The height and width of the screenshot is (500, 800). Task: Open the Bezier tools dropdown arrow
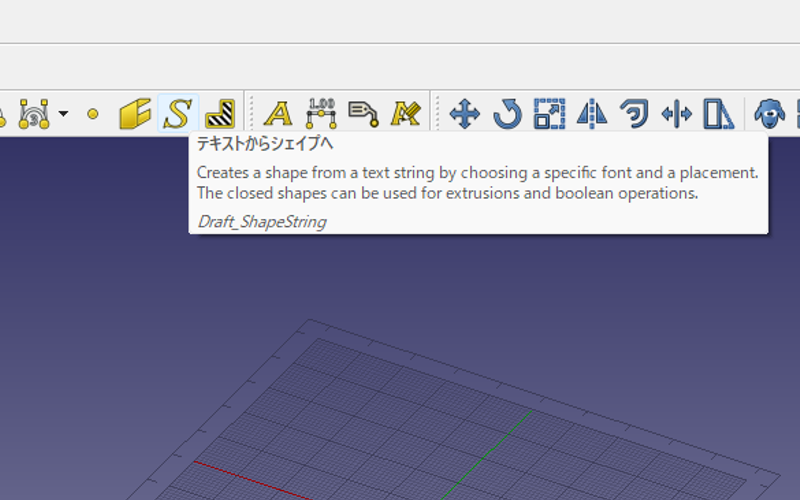tap(64, 114)
